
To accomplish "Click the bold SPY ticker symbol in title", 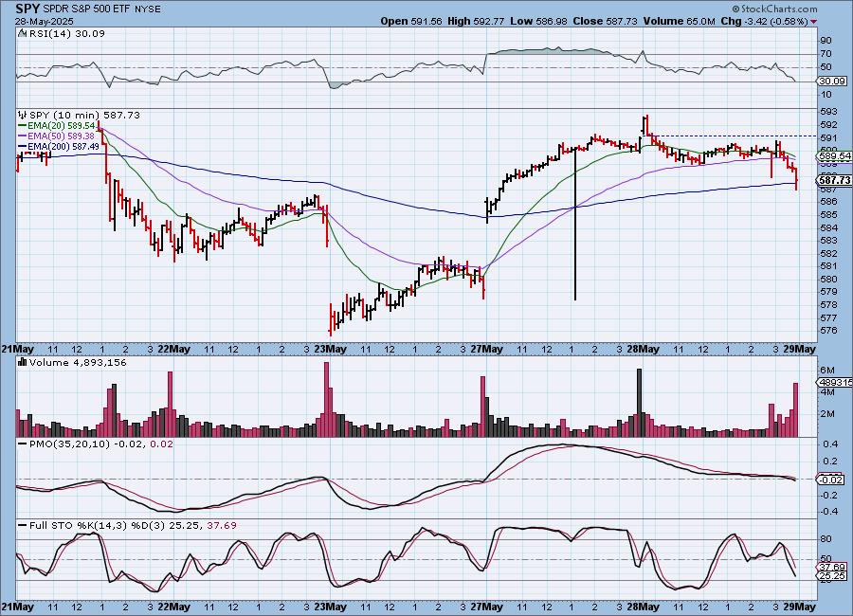I will click(27, 9).
